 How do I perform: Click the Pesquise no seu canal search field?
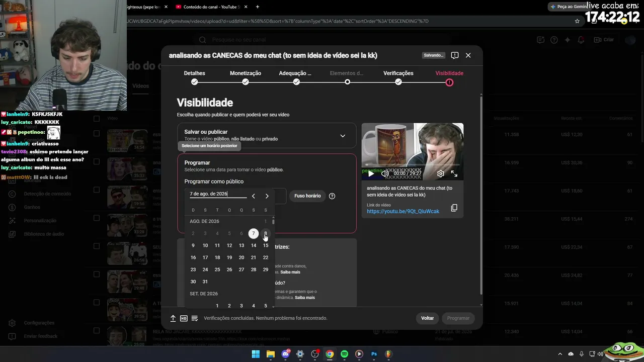[x=322, y=40]
